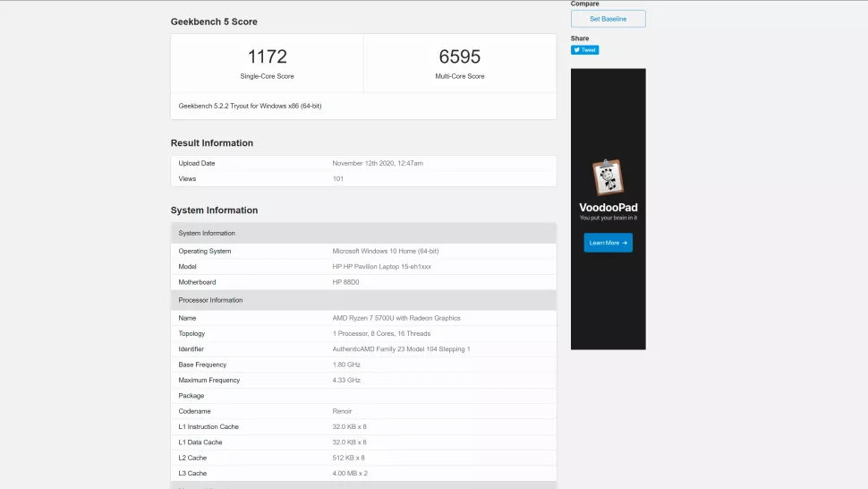Click the Codename Renoir row

[363, 411]
